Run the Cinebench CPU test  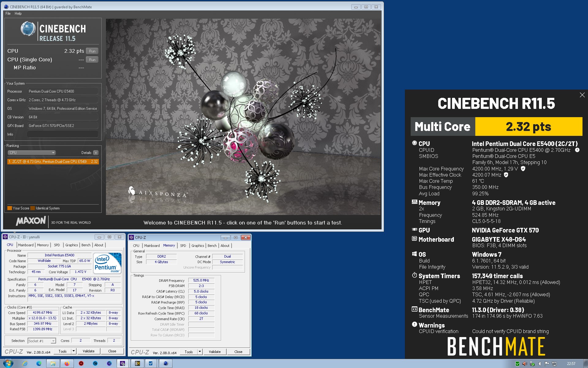pyautogui.click(x=92, y=51)
